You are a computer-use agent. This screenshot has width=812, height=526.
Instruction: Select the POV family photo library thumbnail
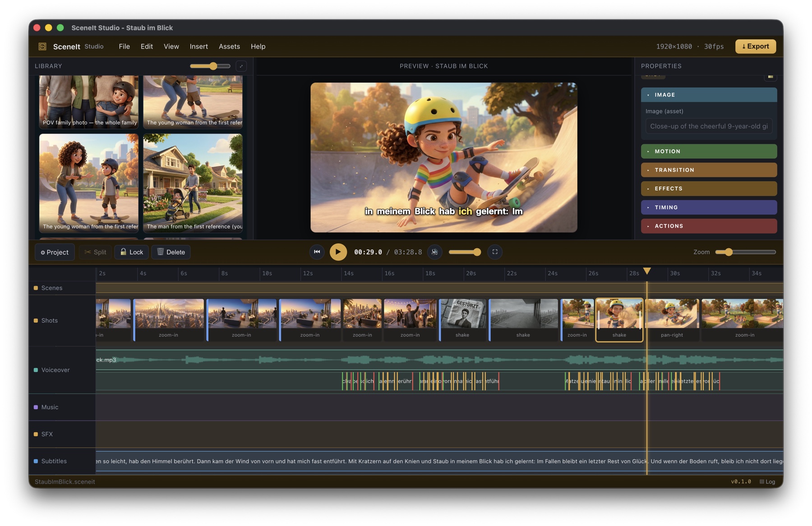[89, 102]
